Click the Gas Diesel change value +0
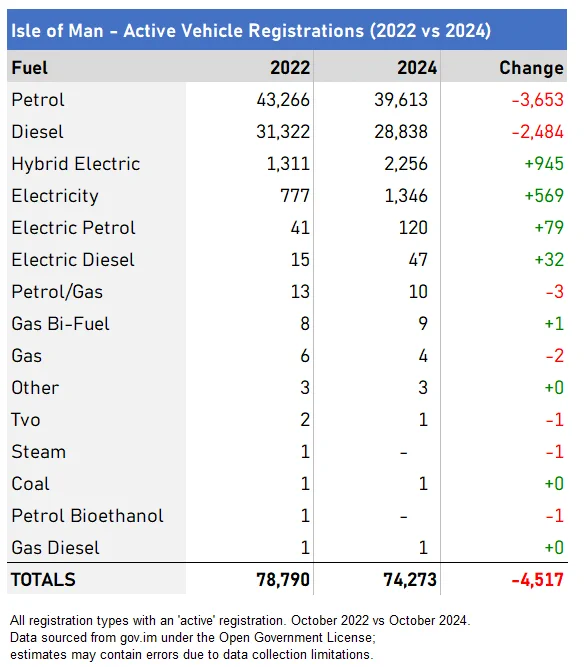 click(554, 548)
